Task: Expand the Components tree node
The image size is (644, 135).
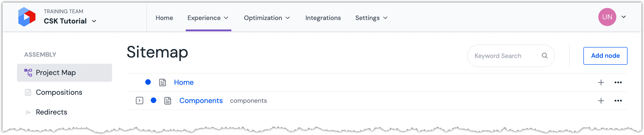Action: (x=140, y=101)
